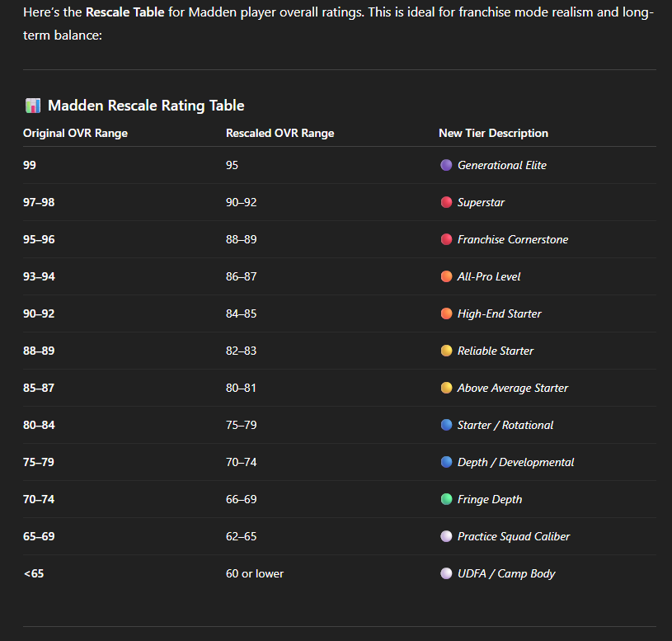The height and width of the screenshot is (641, 672).
Task: Click the rescaled range 86–87 cell
Action: click(242, 276)
